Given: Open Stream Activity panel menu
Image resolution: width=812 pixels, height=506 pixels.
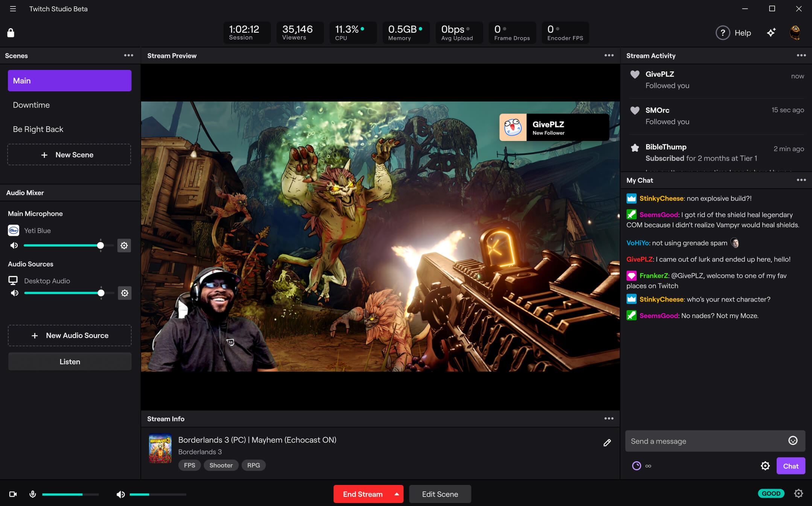Looking at the screenshot, I should [801, 55].
